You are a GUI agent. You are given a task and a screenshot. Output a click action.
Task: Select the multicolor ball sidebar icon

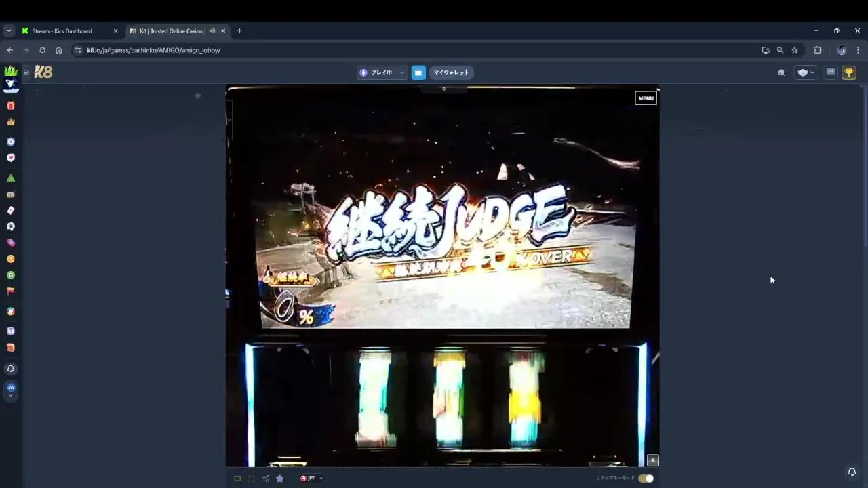11,312
